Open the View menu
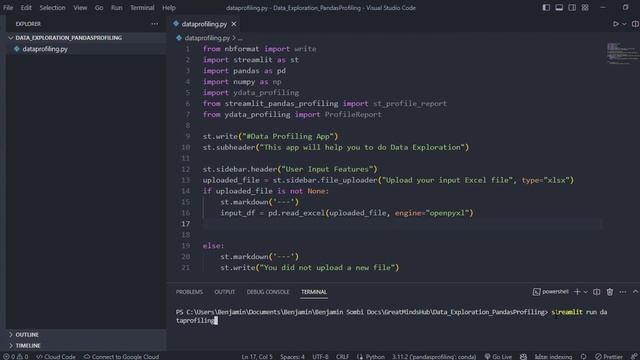This screenshot has width=640, height=360. tap(80, 8)
